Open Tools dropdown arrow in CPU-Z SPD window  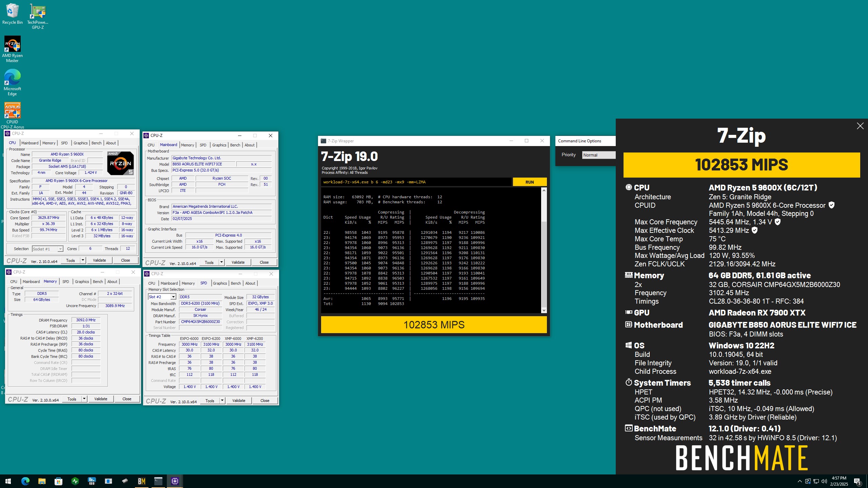(222, 401)
